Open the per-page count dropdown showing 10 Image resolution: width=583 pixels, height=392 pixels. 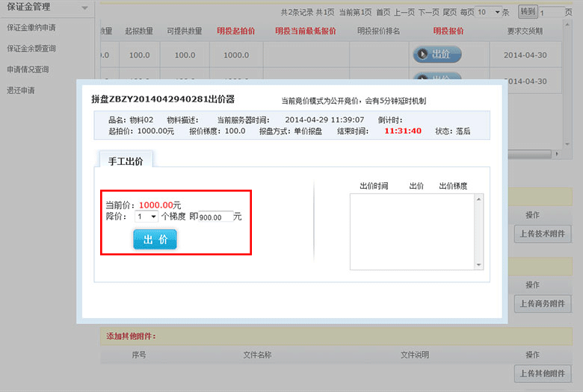pos(487,13)
